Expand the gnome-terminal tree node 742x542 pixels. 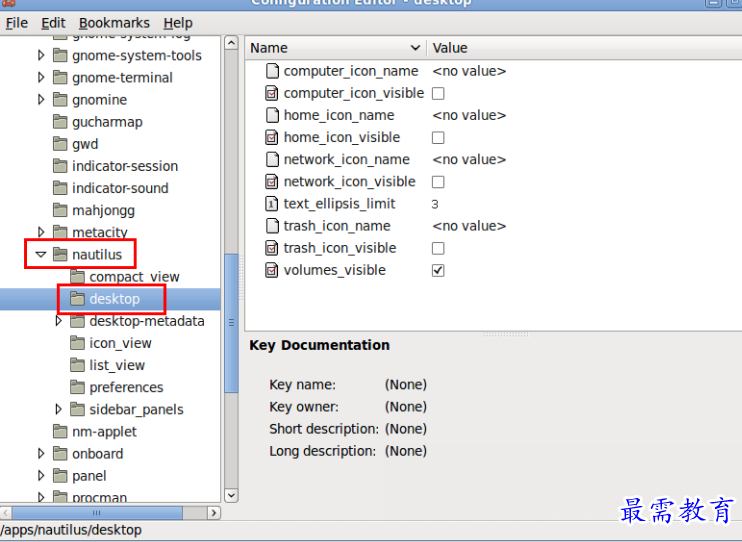(x=41, y=77)
